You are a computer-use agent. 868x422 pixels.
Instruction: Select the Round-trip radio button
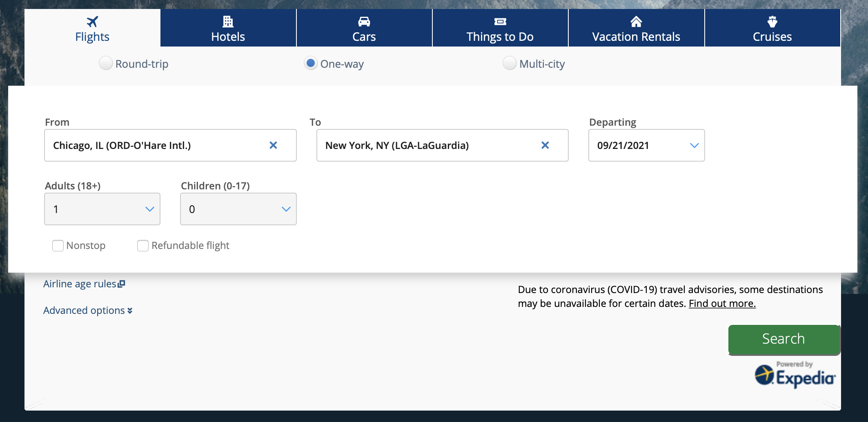[106, 64]
